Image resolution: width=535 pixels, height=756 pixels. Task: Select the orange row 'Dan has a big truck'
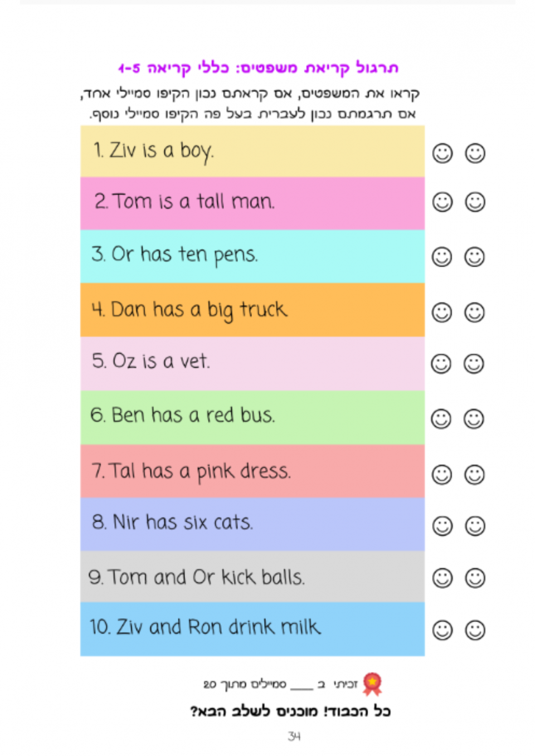coord(252,310)
